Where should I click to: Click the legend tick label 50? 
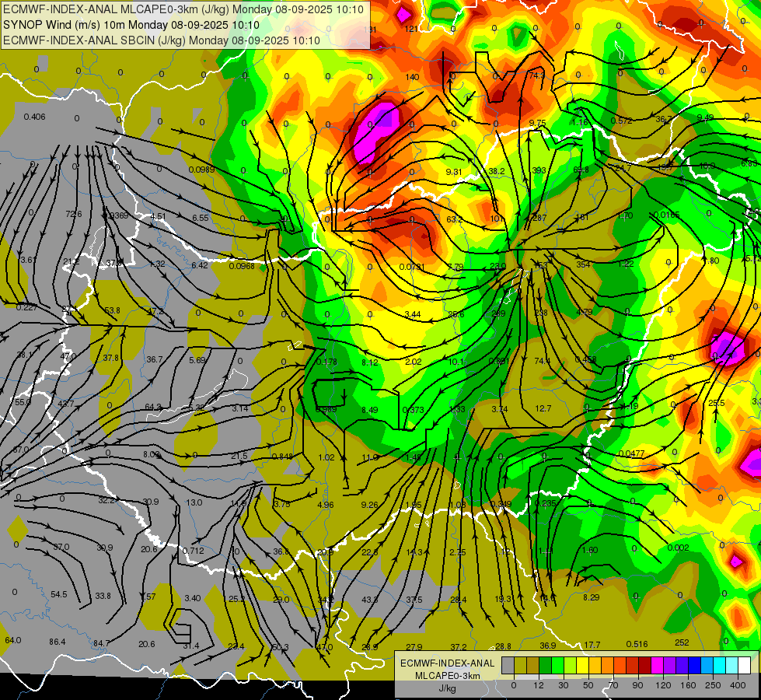(588, 685)
